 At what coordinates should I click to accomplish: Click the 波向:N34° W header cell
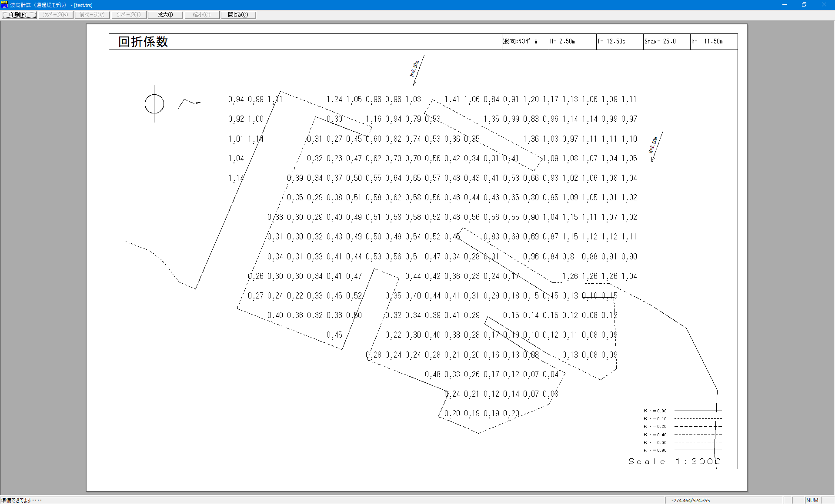click(x=525, y=42)
